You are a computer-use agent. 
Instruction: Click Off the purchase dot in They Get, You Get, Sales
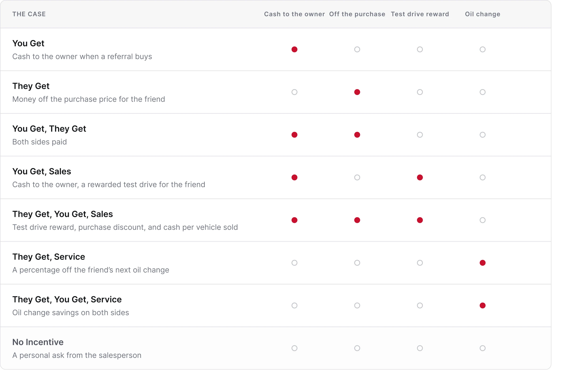click(357, 220)
